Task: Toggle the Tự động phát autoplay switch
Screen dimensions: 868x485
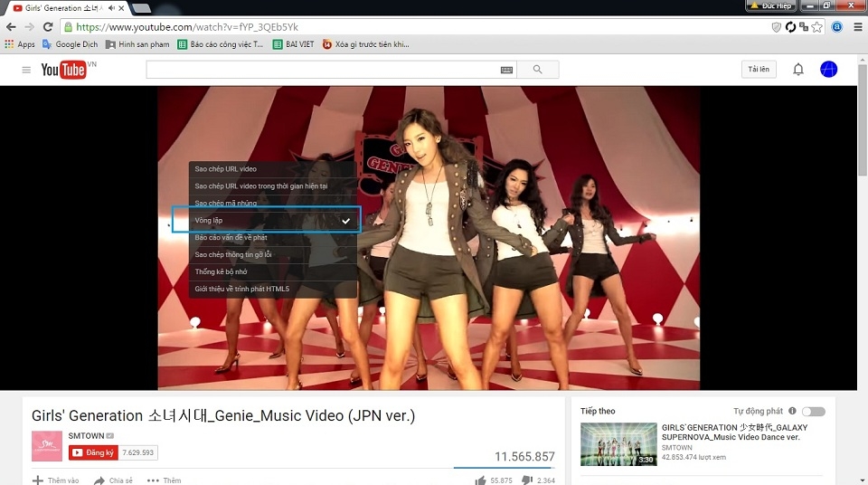Action: coord(813,412)
